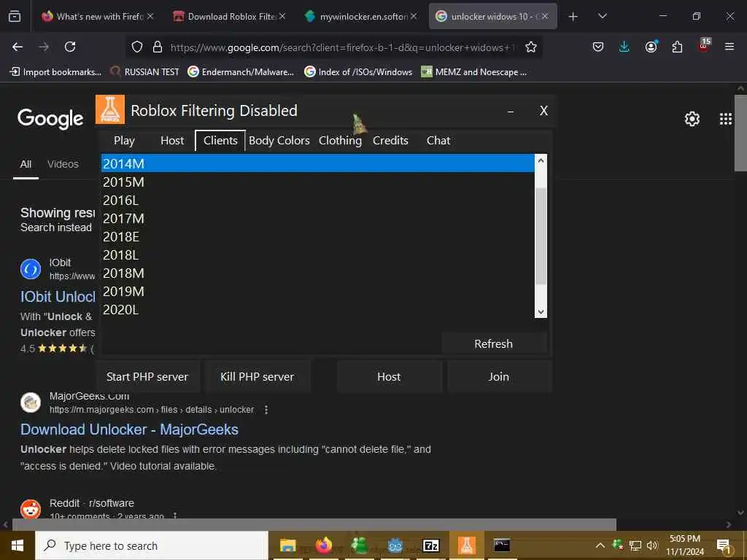Click client list scroll down arrow
This screenshot has height=560, width=747.
(x=541, y=312)
